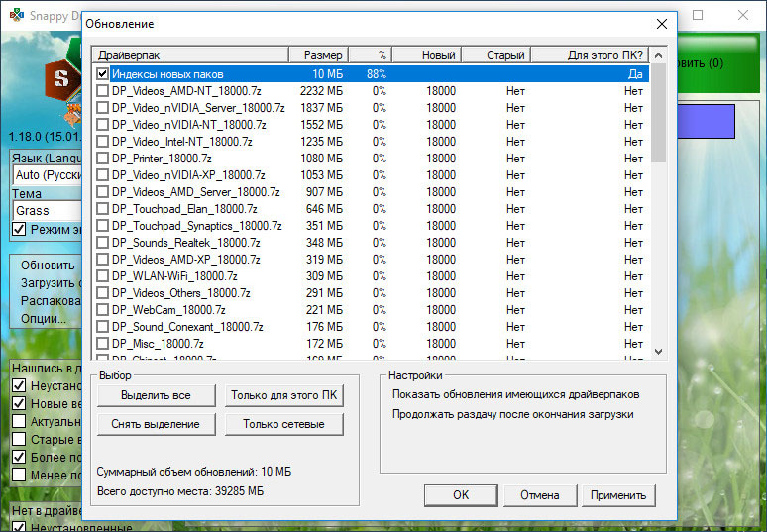This screenshot has width=767, height=532.
Task: Sort by the Старый column header
Action: (x=496, y=55)
